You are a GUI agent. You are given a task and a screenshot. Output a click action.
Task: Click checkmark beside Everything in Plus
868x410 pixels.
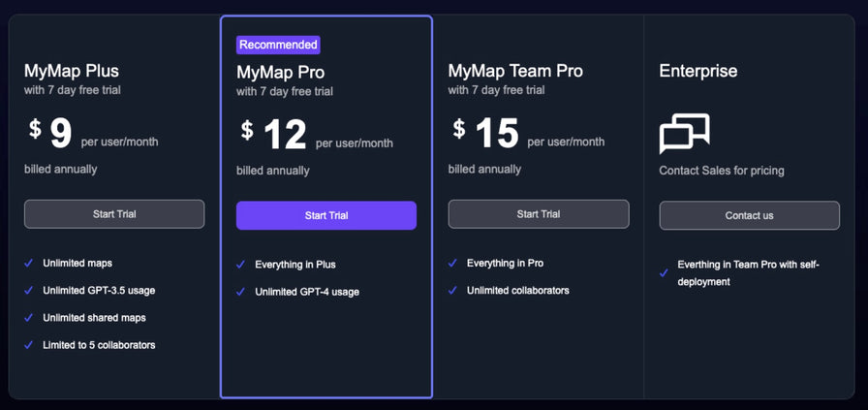pyautogui.click(x=241, y=265)
